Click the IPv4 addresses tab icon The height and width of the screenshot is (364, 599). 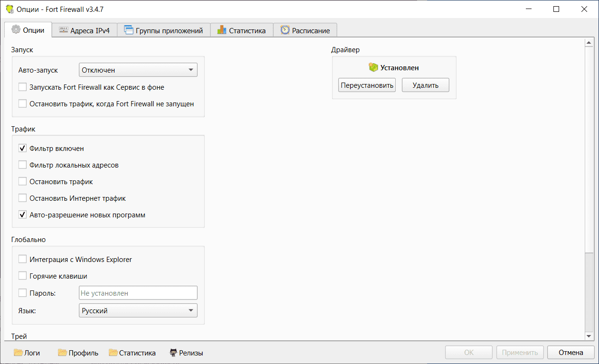(x=63, y=30)
